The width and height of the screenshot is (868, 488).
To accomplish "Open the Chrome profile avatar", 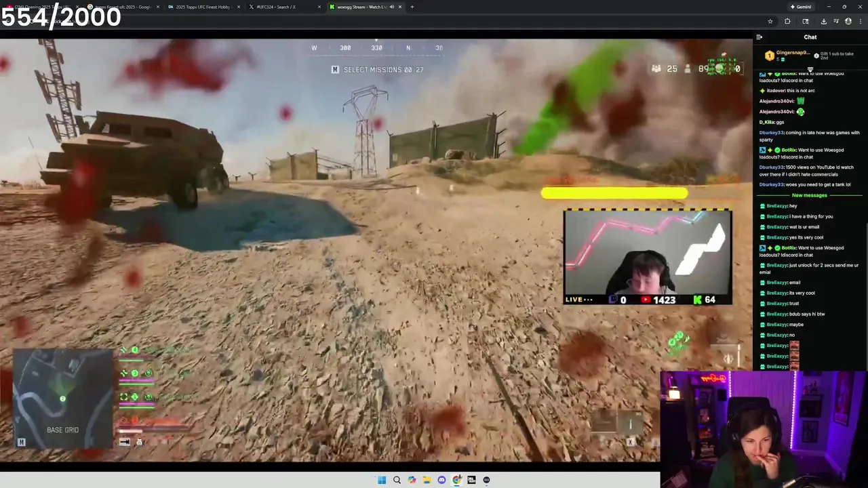I will coord(848,21).
